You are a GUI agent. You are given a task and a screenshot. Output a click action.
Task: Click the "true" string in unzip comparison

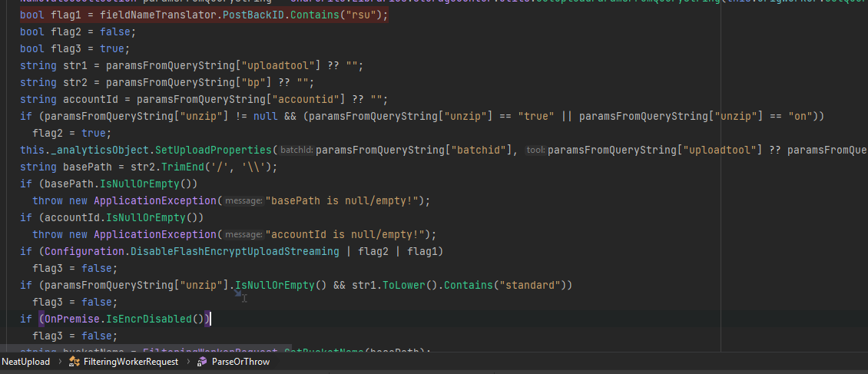click(x=536, y=116)
